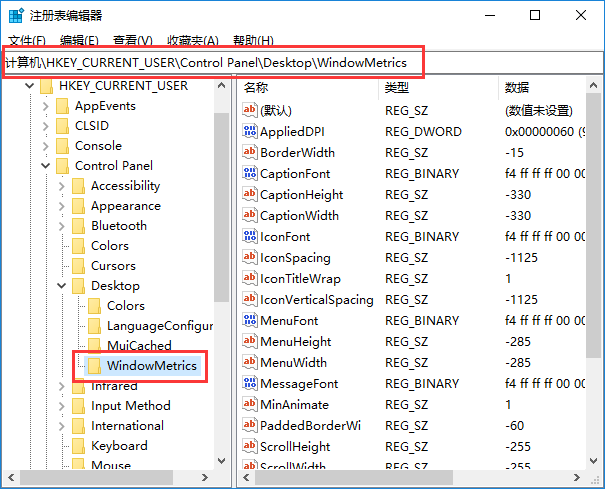Click the (数值未设置) data cell
The width and height of the screenshot is (605, 489).
539,111
